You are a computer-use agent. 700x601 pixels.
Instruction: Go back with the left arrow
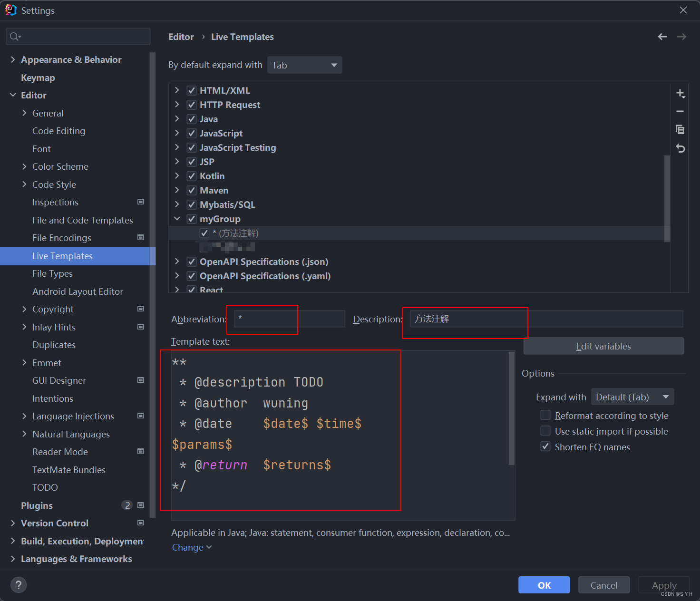[662, 37]
